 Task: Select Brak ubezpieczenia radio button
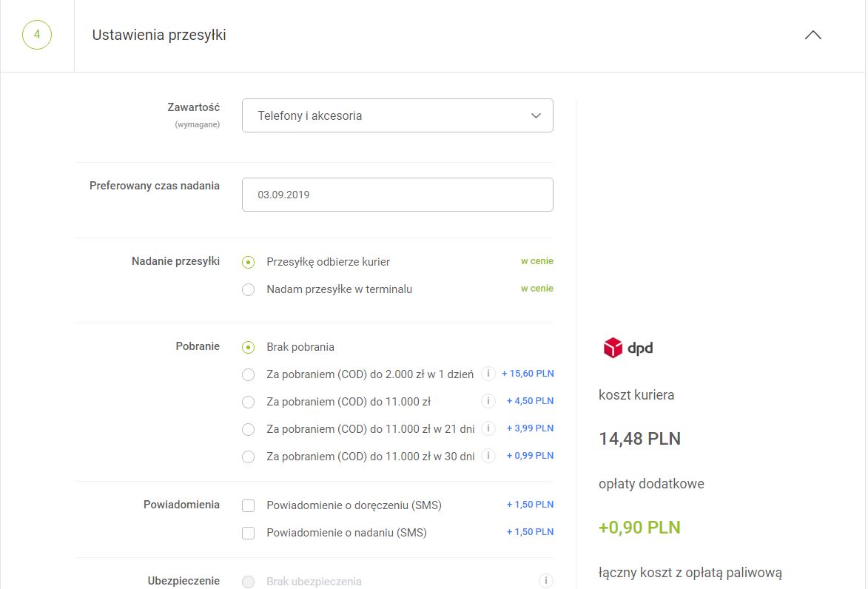pos(249,582)
